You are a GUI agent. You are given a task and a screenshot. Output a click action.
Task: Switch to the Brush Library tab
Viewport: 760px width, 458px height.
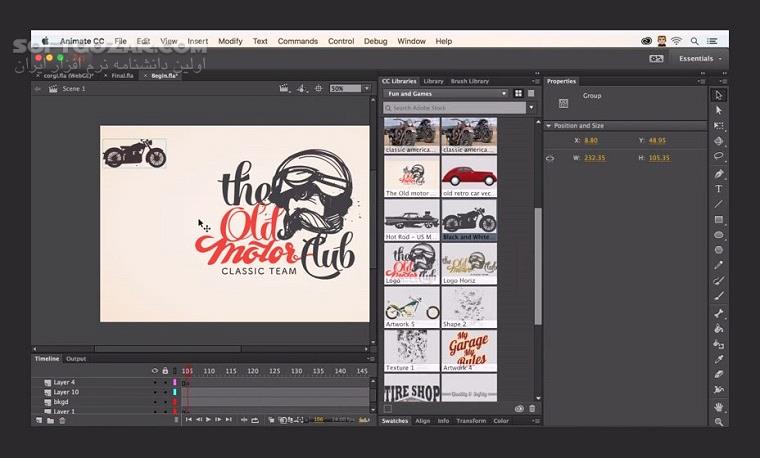pos(470,81)
